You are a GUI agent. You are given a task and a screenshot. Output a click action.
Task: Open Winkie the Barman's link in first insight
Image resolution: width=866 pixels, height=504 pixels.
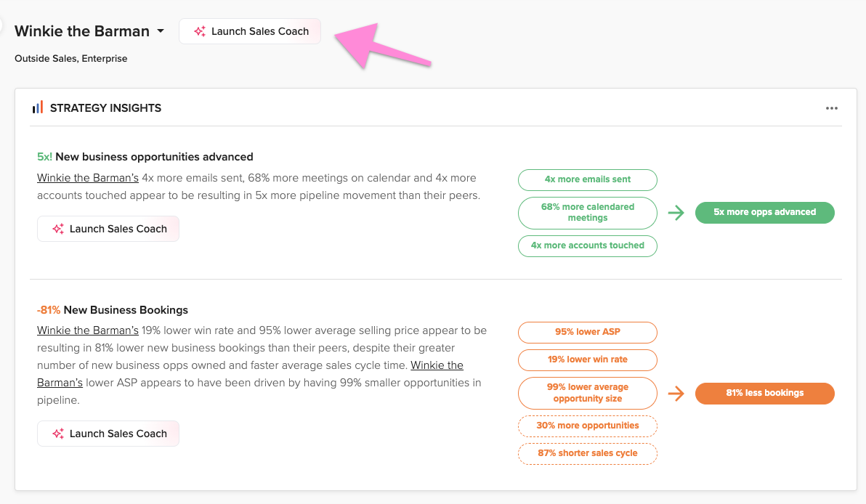[88, 178]
